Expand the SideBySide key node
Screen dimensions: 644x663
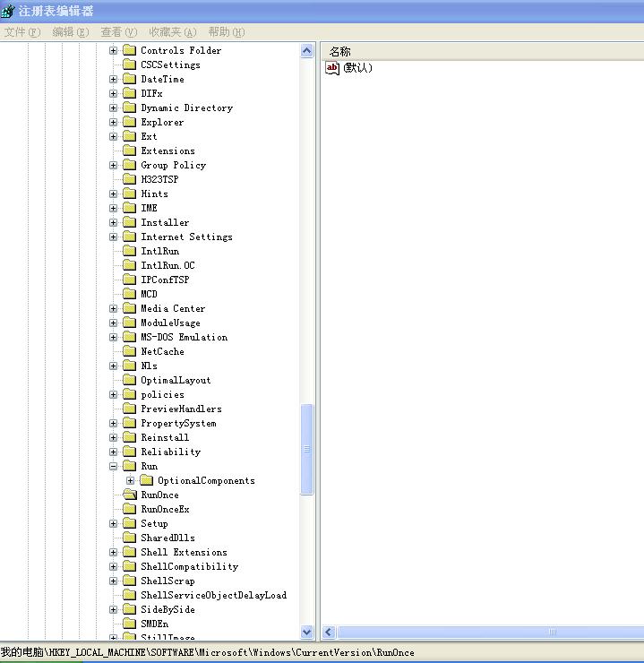point(113,609)
